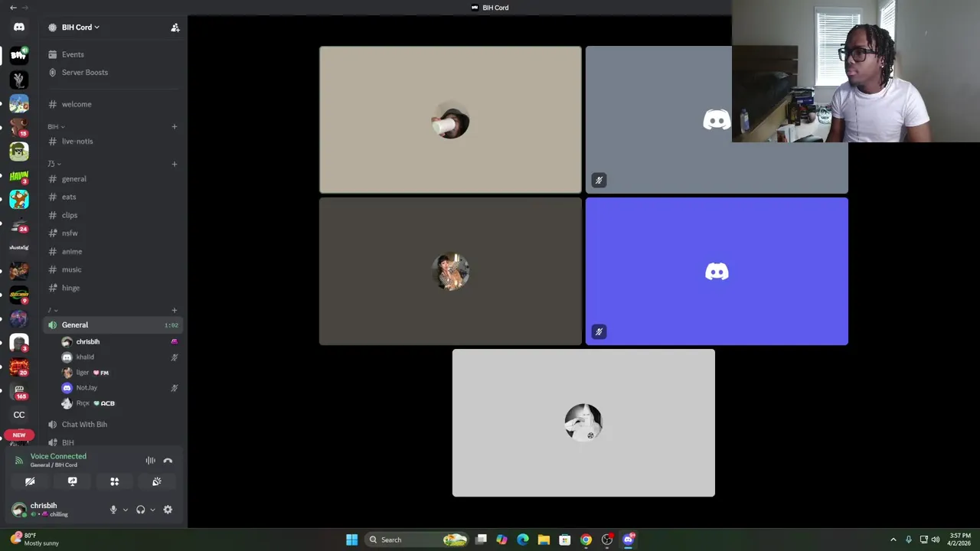Open the server with 165 notification badge
This screenshot has height=551, width=980.
pos(19,391)
